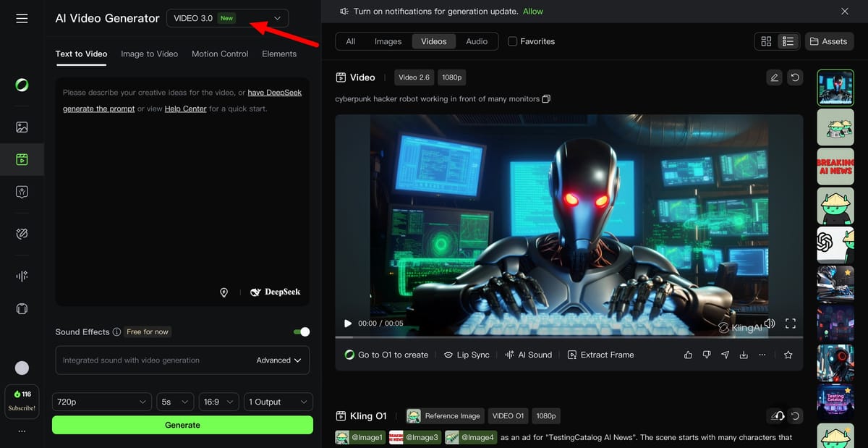868x448 pixels.
Task: Expand the 720p resolution dropdown
Action: [x=102, y=402]
